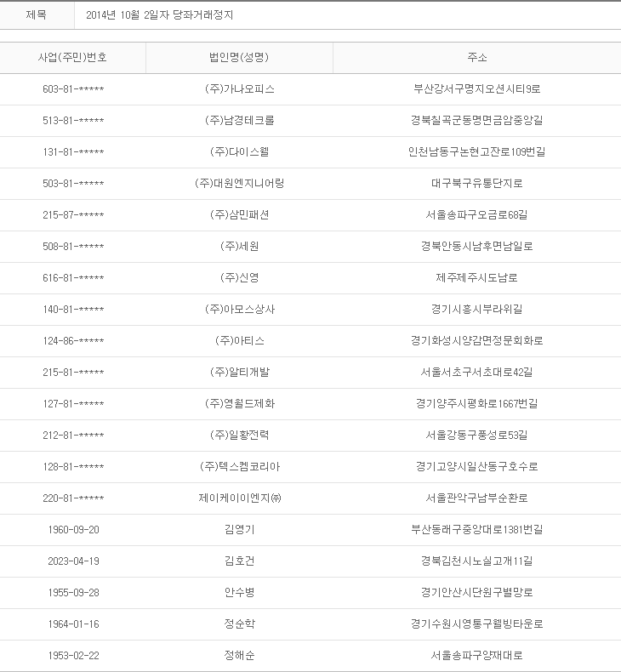Click the address 서울서초구서초대로42길

476,373
